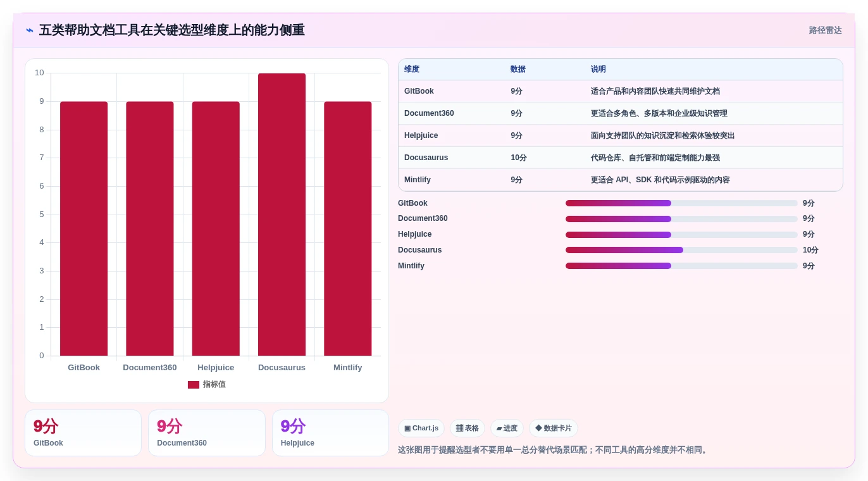This screenshot has height=481, width=868.
Task: Open the Document360 9分 stat card
Action: 207,433
